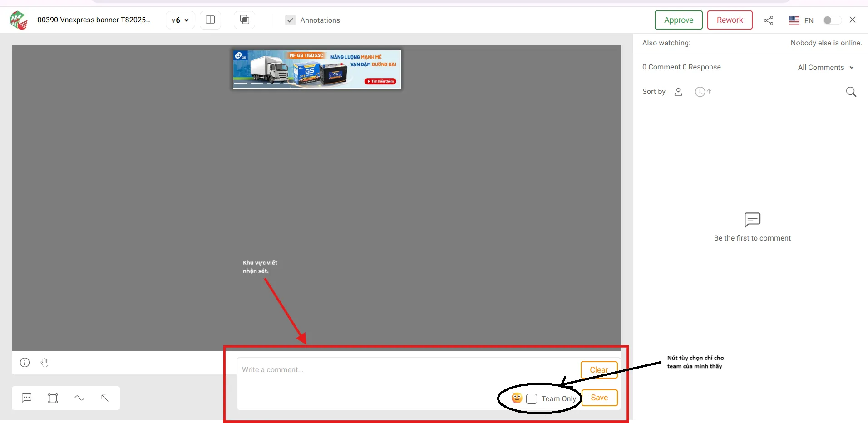The height and width of the screenshot is (423, 868).
Task: Sort comments by user icon
Action: (678, 92)
